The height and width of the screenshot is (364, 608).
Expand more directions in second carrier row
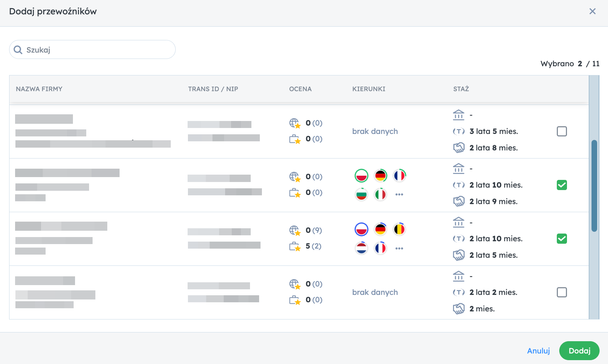(x=399, y=194)
